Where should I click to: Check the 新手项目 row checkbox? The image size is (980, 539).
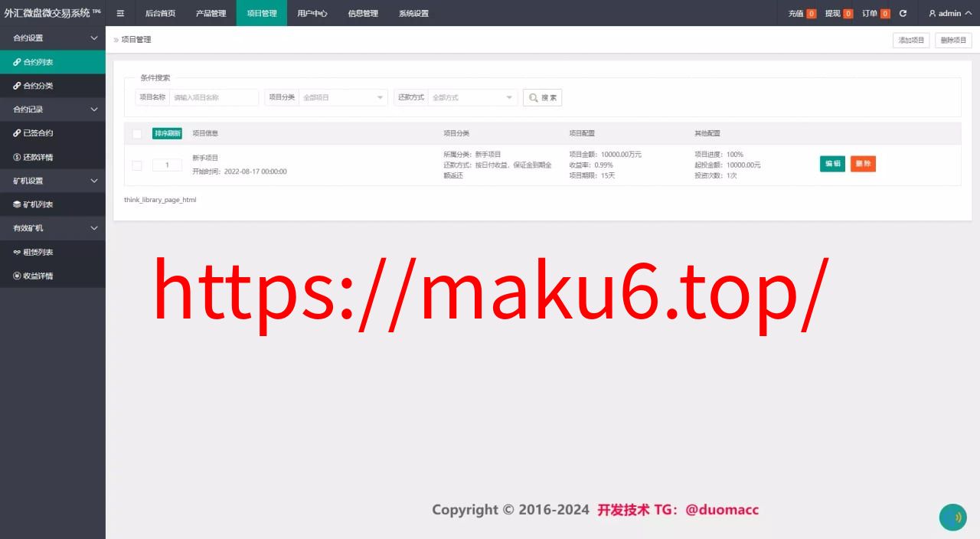click(x=137, y=165)
